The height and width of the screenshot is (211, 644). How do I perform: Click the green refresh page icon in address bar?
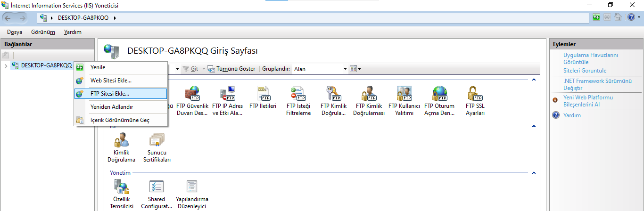[597, 17]
